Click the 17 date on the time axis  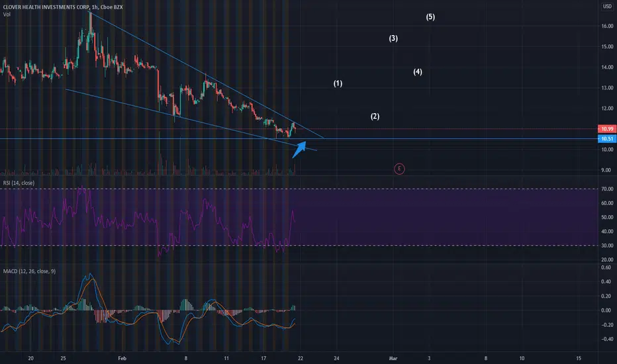(x=263, y=358)
